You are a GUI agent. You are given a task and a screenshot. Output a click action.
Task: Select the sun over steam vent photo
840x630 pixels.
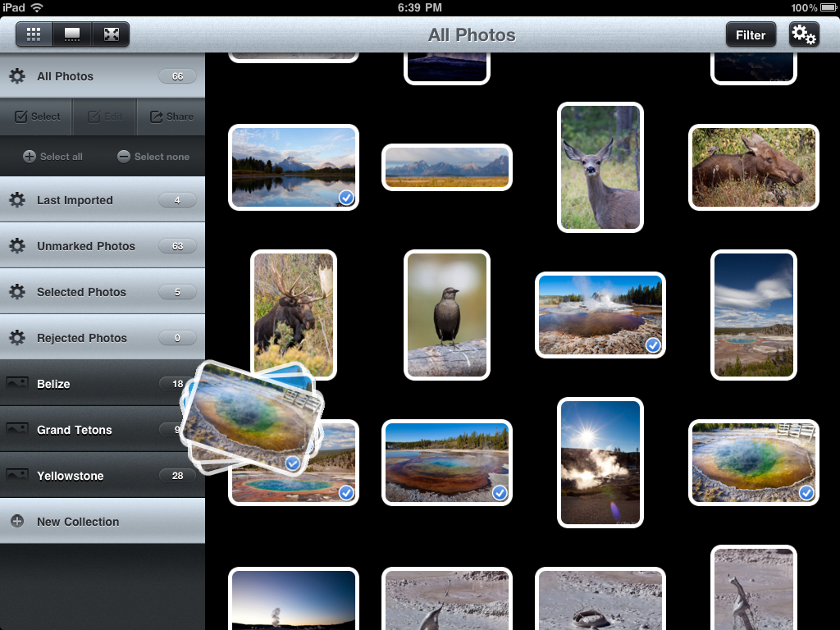point(600,463)
